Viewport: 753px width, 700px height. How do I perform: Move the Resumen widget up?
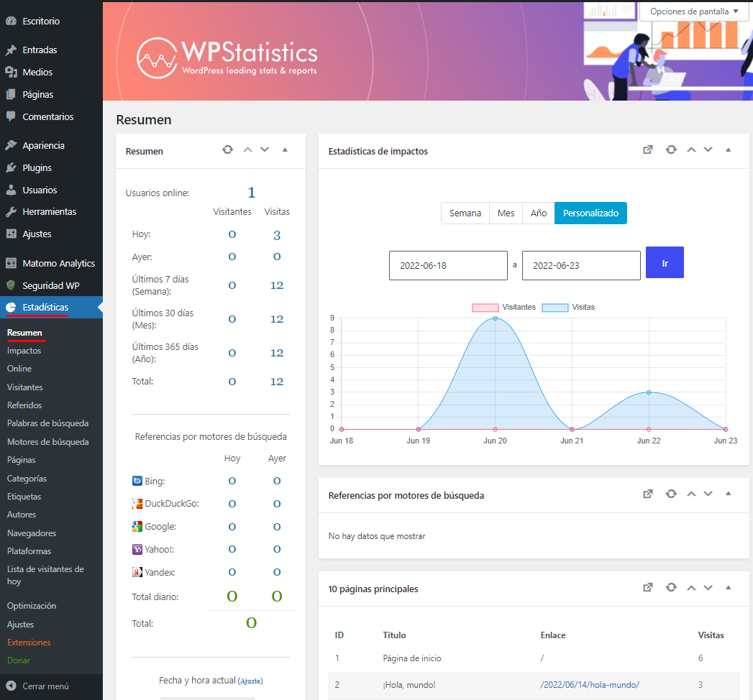[x=248, y=149]
